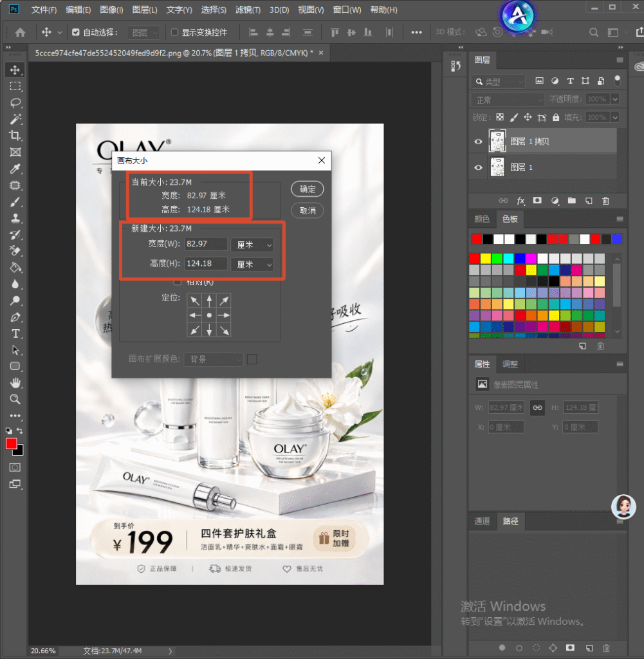Pick the yellow swatch in 色板 grid
Screen dimensions: 644x659
coord(486,258)
